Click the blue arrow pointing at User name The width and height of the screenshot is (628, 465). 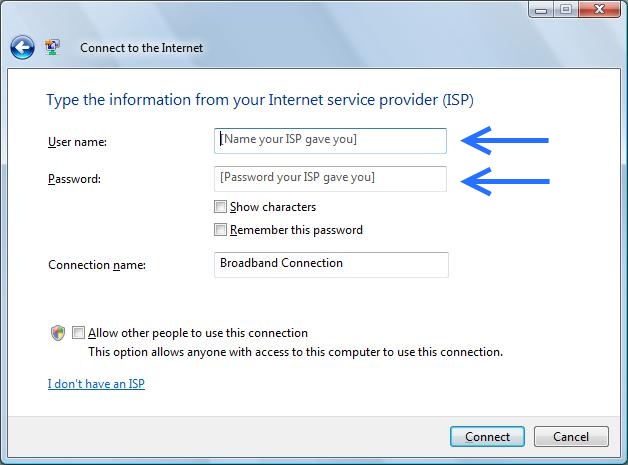point(506,141)
